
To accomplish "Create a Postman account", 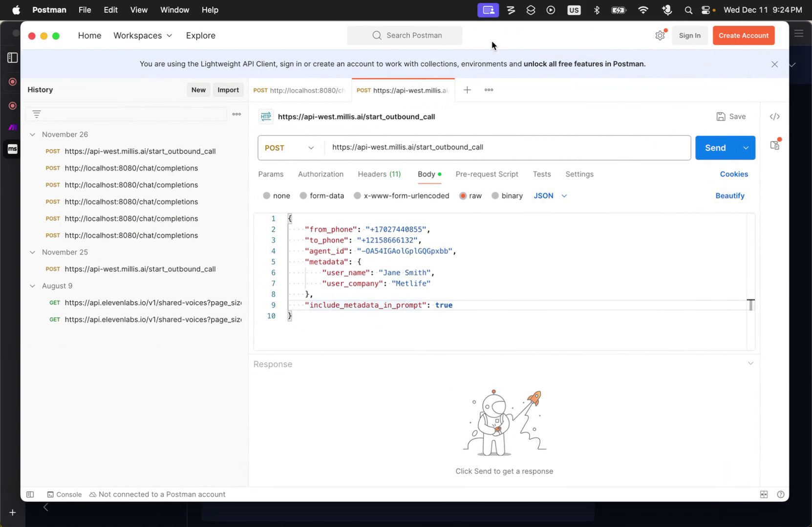I will click(x=743, y=35).
